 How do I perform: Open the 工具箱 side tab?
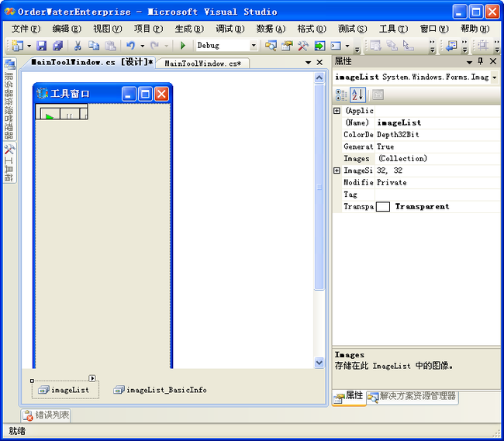pyautogui.click(x=9, y=163)
